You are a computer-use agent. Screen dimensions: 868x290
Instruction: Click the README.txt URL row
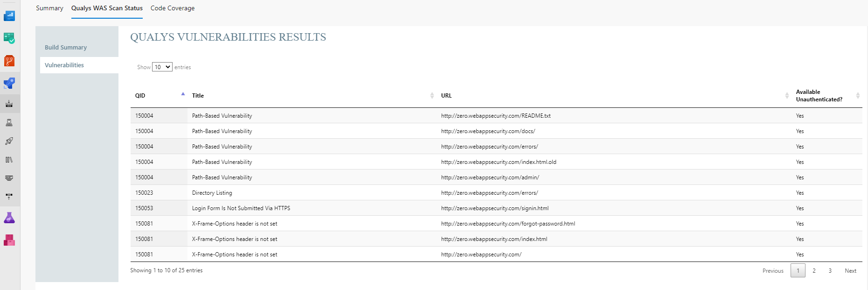click(x=495, y=116)
